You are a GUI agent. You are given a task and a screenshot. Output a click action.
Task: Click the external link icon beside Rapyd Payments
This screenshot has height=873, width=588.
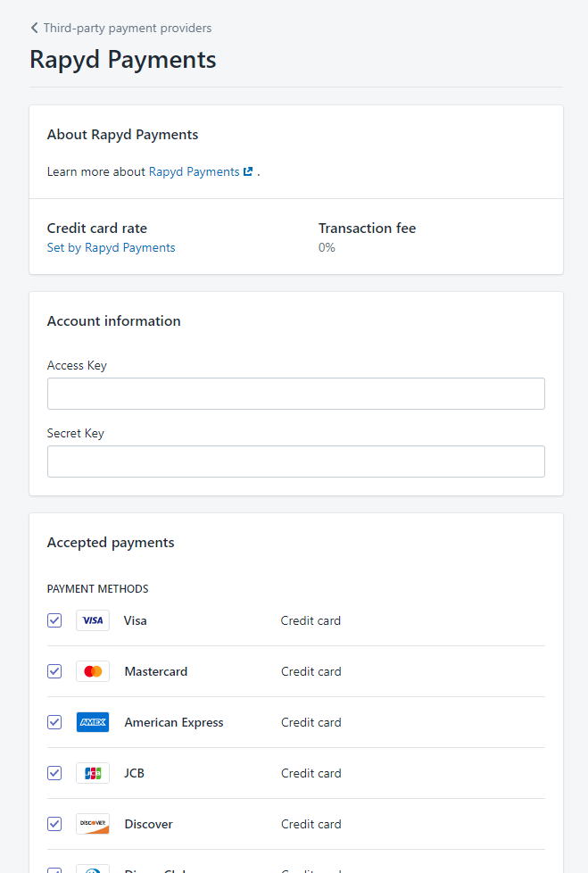[248, 171]
